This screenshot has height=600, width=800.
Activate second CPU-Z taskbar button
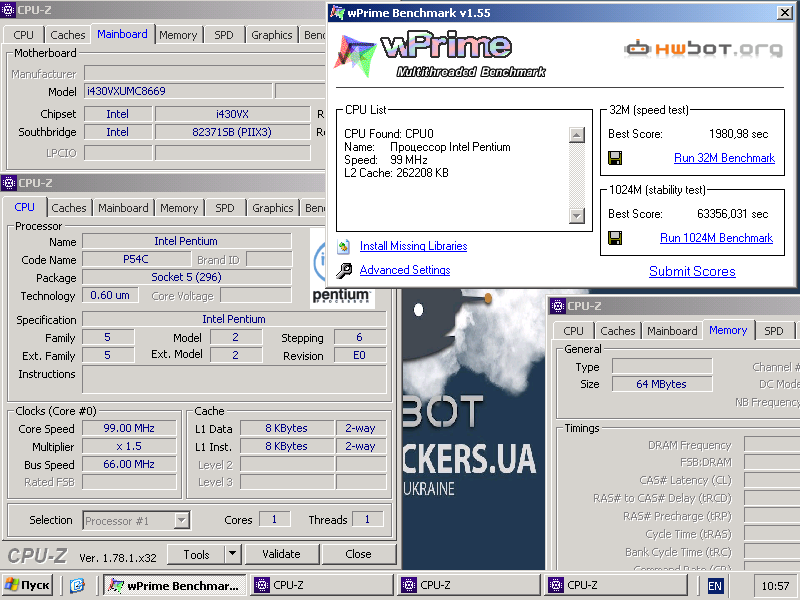point(468,585)
